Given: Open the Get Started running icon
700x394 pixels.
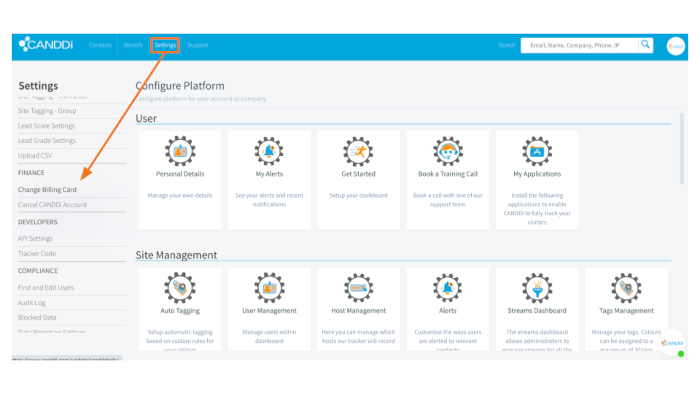Looking at the screenshot, I should click(358, 151).
